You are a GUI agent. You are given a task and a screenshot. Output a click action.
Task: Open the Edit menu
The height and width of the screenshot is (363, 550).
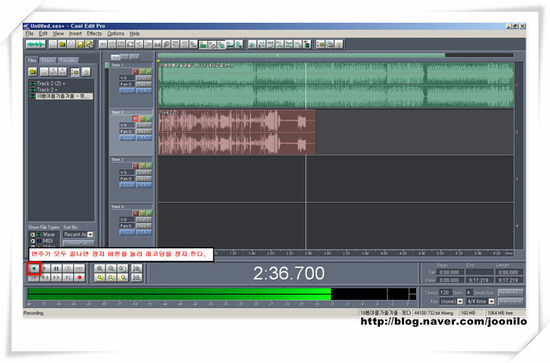[x=43, y=34]
